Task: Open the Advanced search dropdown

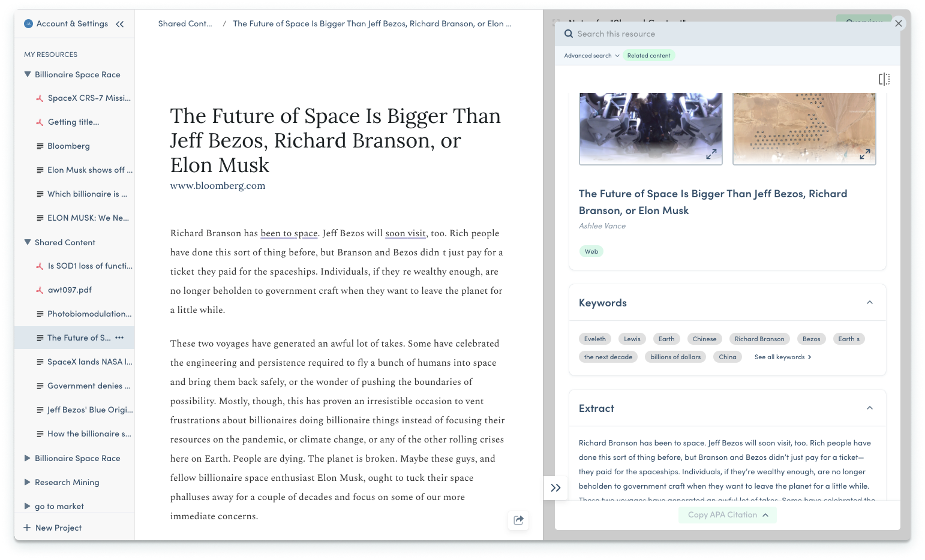Action: [590, 55]
